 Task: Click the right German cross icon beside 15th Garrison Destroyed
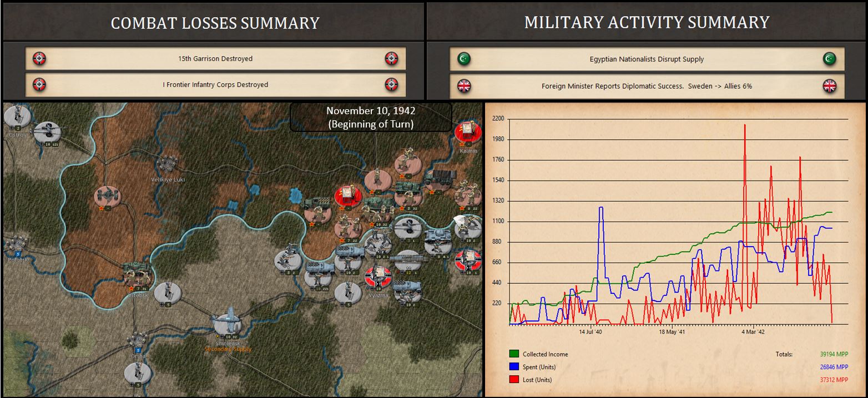(392, 58)
